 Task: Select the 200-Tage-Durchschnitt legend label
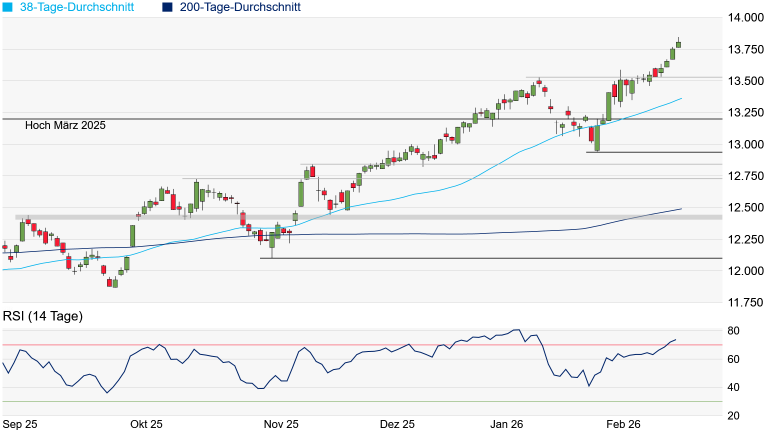[x=243, y=7]
